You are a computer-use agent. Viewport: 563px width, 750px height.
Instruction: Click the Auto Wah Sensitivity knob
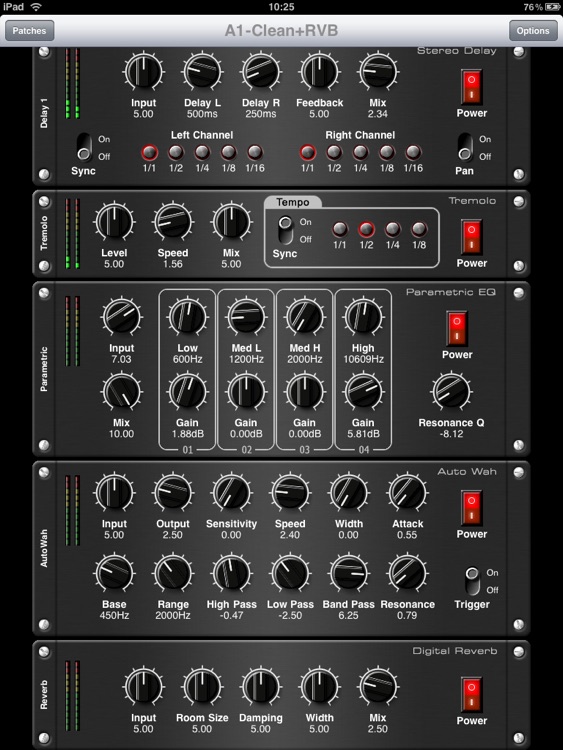(x=232, y=493)
